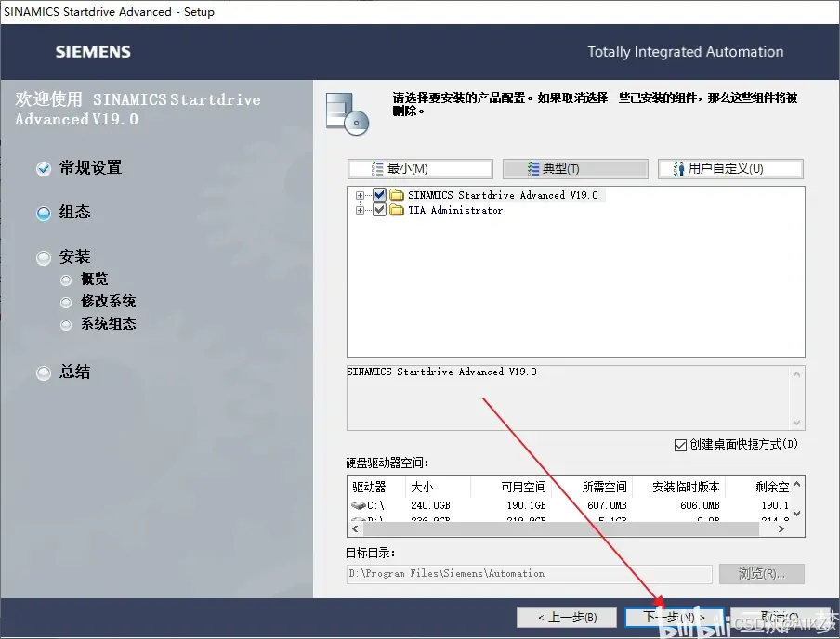The image size is (840, 639).
Task: Click drive table horizontal scroll-left arrow
Action: 355,528
